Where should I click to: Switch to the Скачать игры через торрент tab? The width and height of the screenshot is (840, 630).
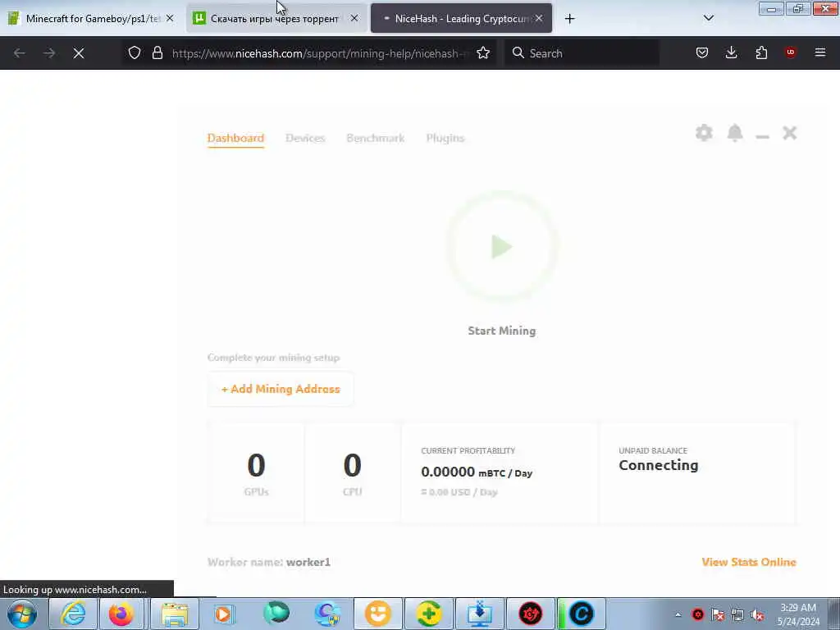pyautogui.click(x=276, y=18)
